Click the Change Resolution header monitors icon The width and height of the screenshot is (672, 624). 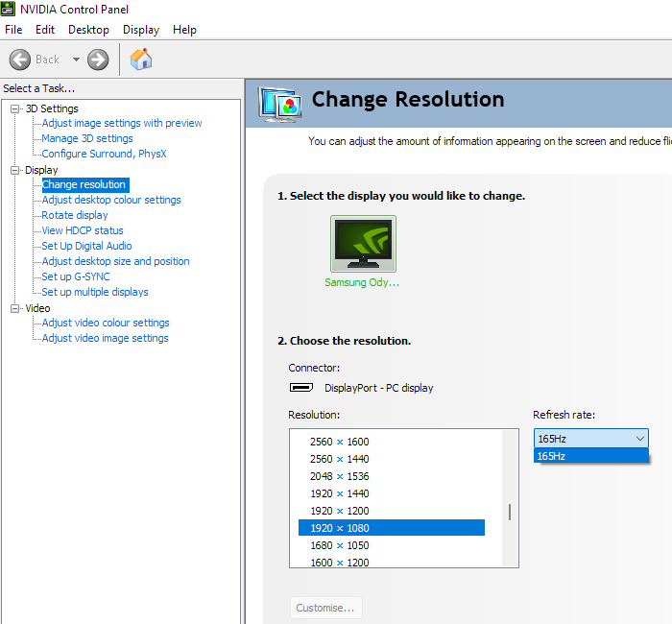[279, 104]
